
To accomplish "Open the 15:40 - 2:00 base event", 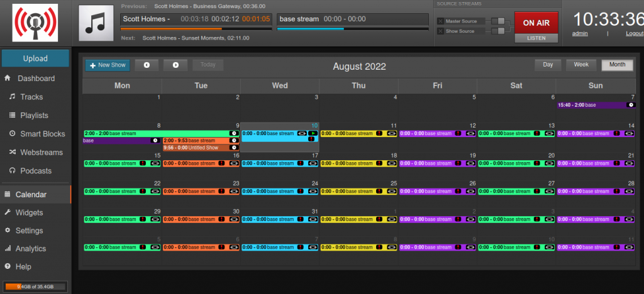I will 596,105.
